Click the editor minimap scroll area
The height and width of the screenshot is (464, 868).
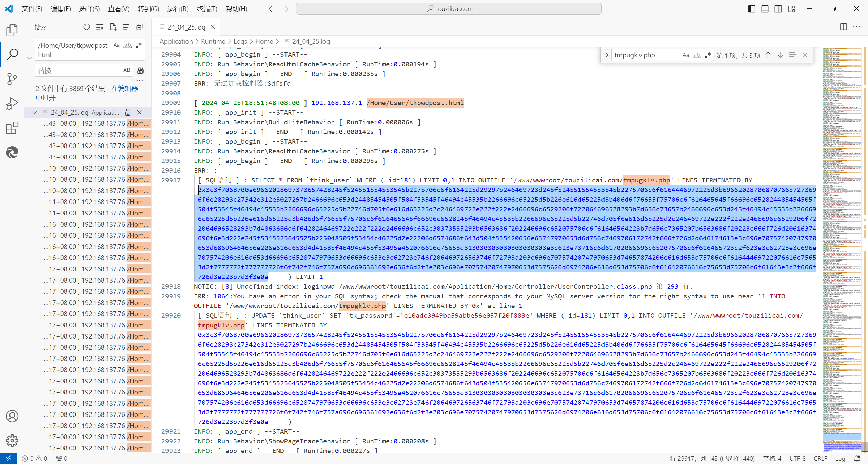842,237
